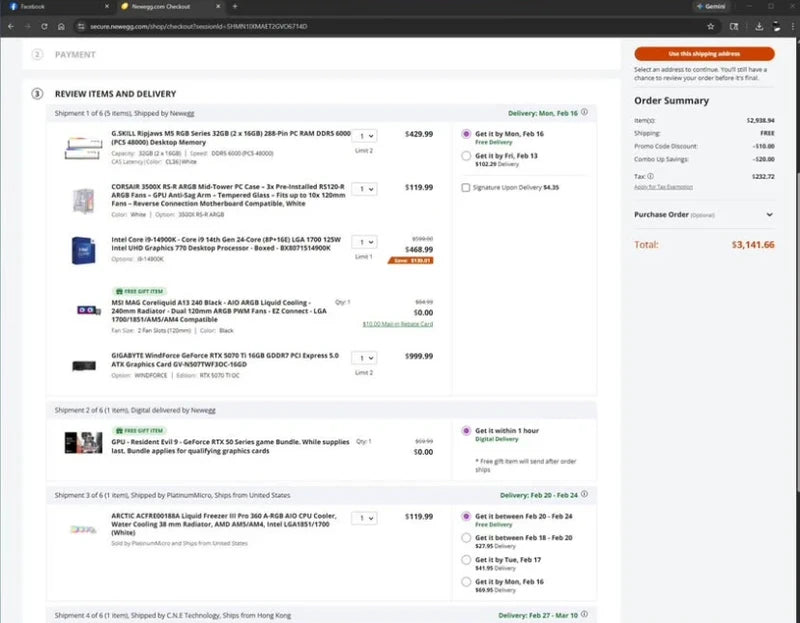Click the Intel Core i9-14900K box thumbnail
This screenshot has height=623, width=800.
click(x=83, y=251)
